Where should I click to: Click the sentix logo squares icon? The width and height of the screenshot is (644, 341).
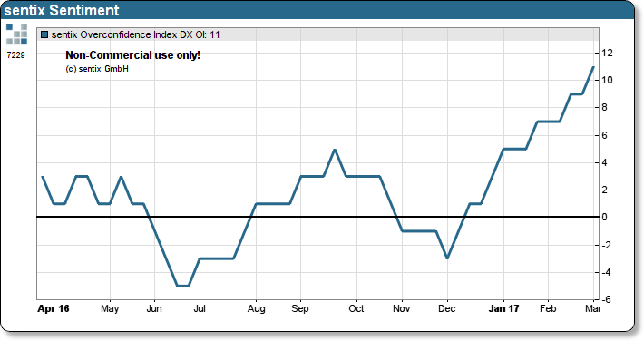(17, 34)
